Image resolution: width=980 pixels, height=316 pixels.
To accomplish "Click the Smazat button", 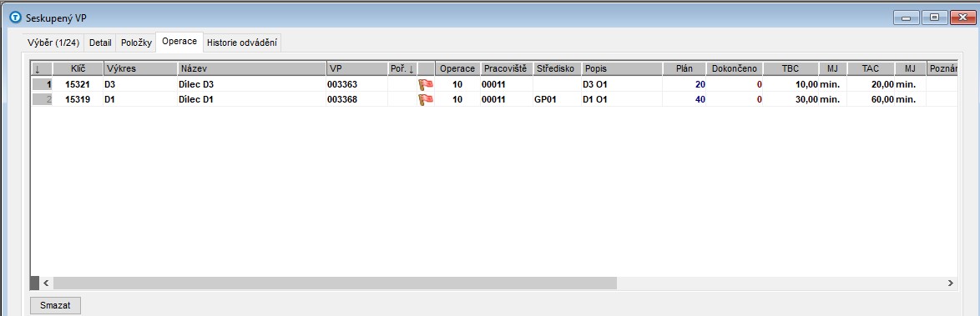I will tap(56, 306).
